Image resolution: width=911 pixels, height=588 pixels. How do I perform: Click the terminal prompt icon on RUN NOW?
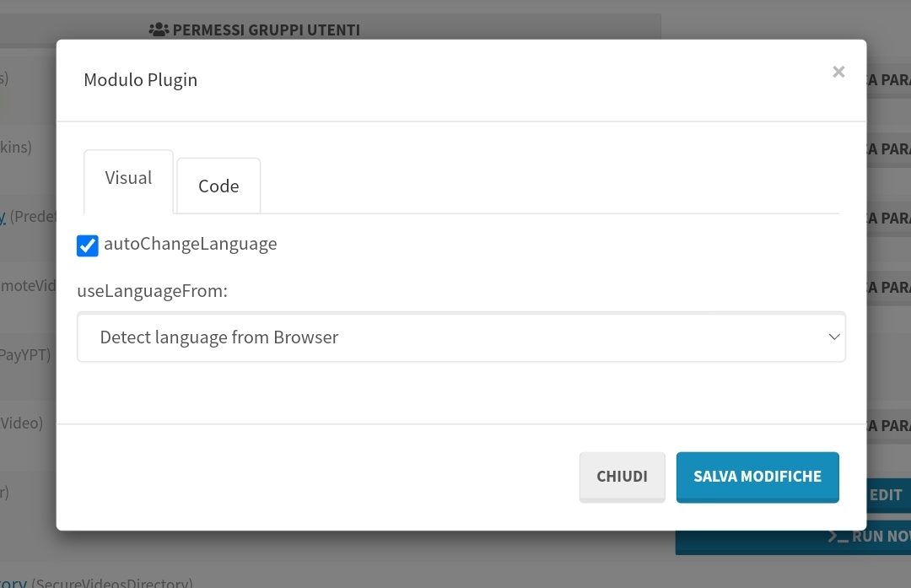pos(838,537)
